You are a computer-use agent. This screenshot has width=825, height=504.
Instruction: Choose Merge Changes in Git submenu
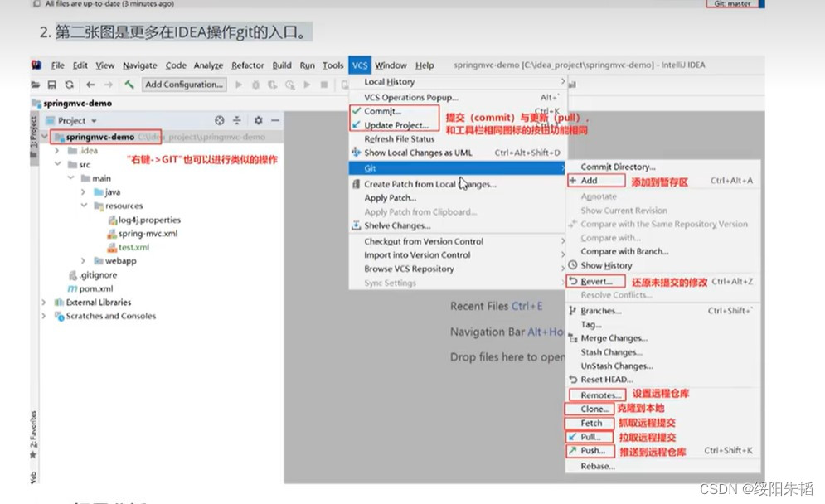663,338
